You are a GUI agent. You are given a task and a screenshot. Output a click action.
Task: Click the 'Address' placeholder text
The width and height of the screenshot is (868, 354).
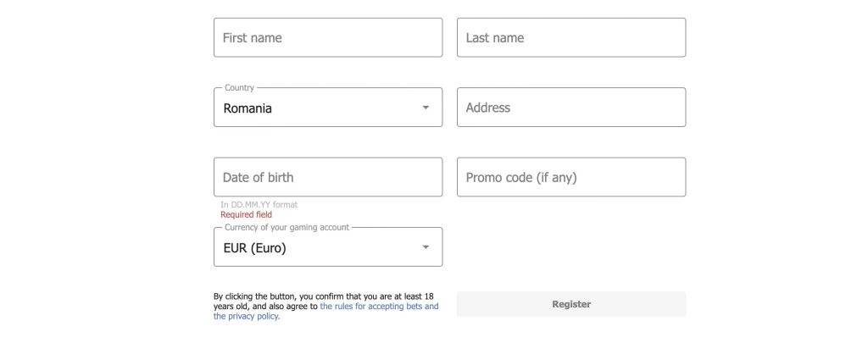[488, 108]
